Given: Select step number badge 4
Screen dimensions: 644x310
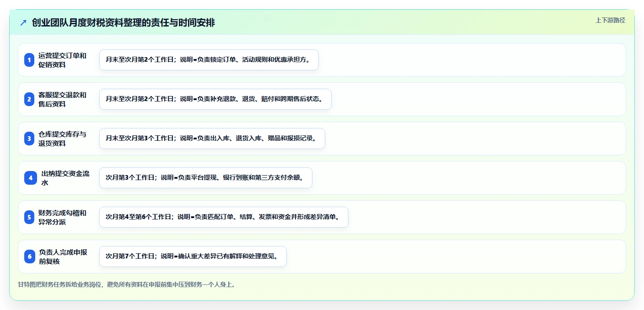Looking at the screenshot, I should 31,178.
